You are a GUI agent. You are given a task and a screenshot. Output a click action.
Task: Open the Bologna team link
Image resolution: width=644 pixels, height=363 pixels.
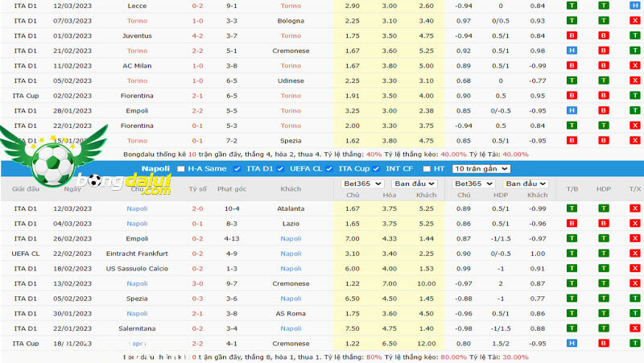click(291, 21)
